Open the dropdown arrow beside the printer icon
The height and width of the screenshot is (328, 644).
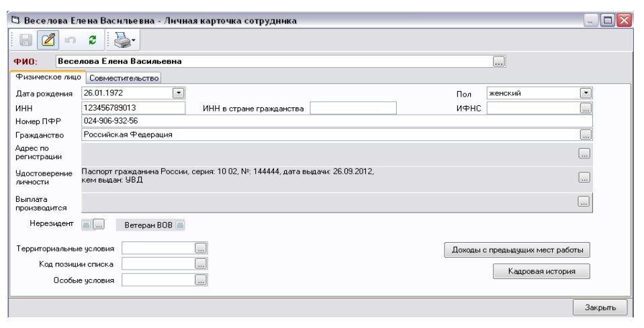click(x=134, y=41)
